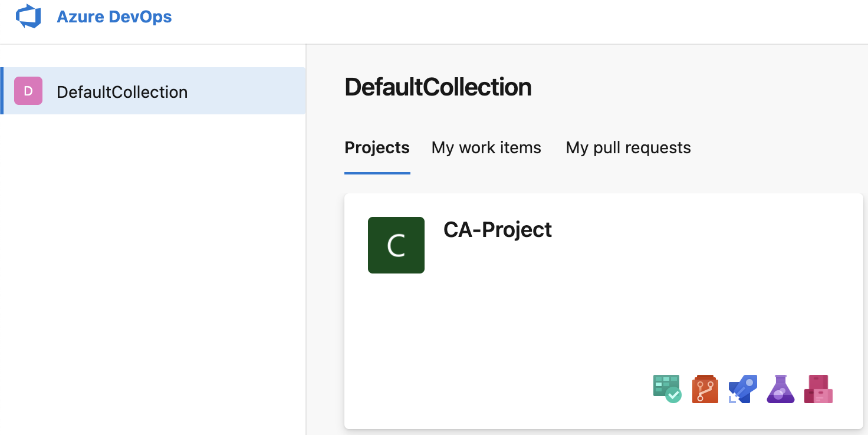Screen dimensions: 868x435
Task: Open the Azure DevOps home link
Action: [x=114, y=17]
